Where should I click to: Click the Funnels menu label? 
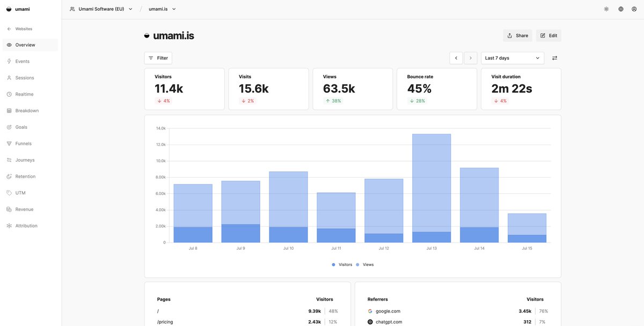(x=24, y=143)
